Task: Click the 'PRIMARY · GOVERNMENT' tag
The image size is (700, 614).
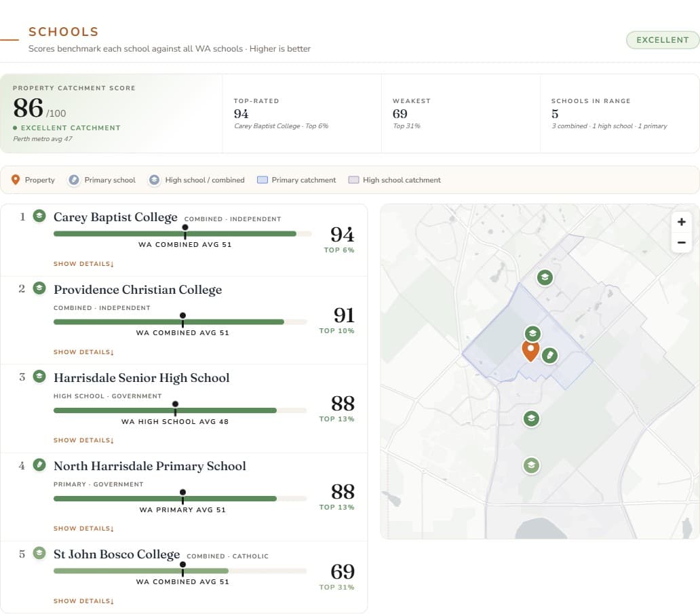Action: tap(98, 484)
